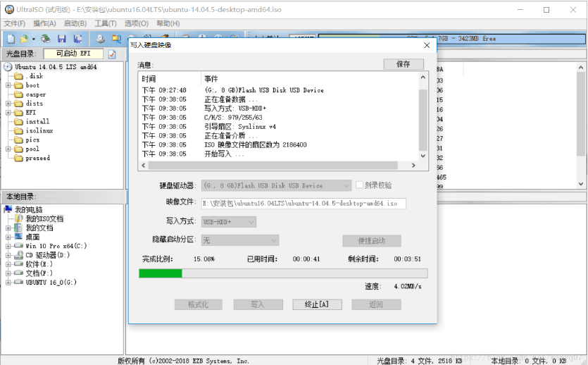Viewport: 588px width, 365px height.
Task: Click the boot properties icon beside 可启动 EFI
Action: 112,54
